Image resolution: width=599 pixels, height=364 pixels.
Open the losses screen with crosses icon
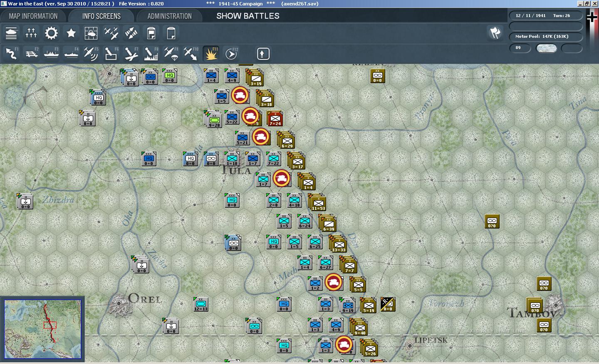[x=31, y=33]
